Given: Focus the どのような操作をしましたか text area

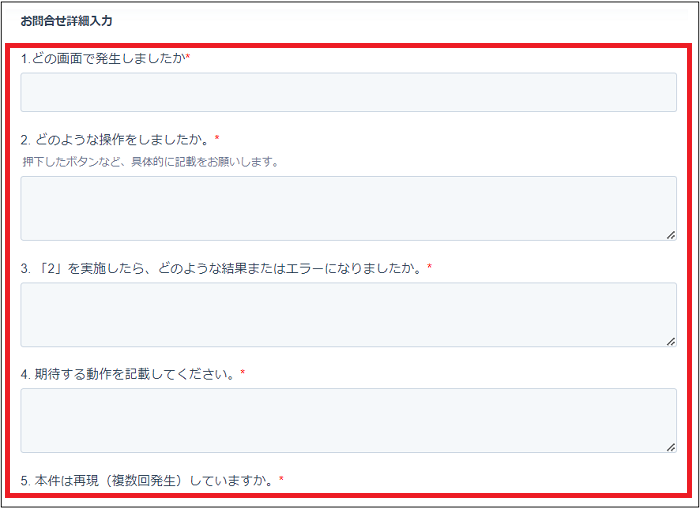Looking at the screenshot, I should (348, 208).
